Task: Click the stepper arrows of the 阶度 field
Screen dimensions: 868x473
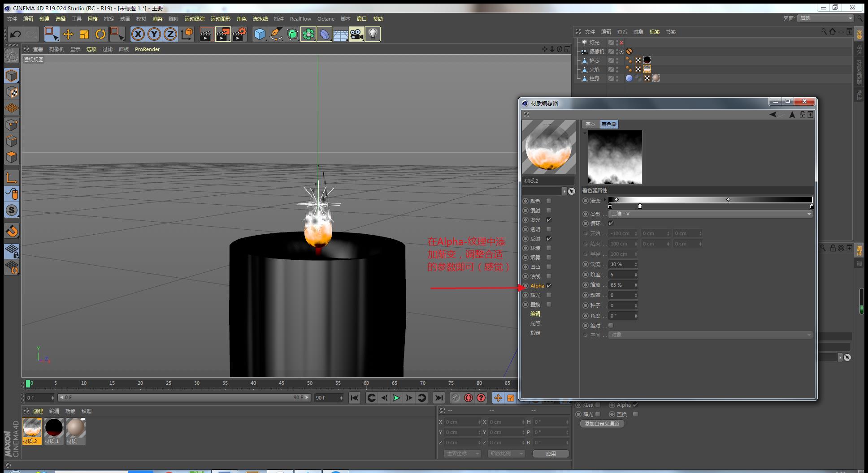Action: coord(635,275)
